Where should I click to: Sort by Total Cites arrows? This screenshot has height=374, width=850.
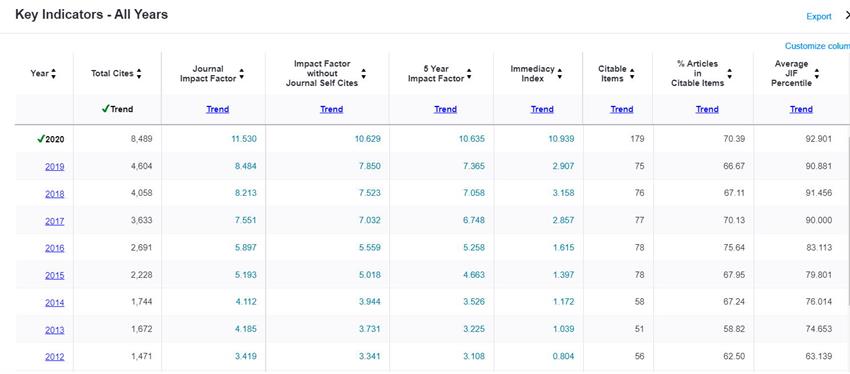point(139,74)
